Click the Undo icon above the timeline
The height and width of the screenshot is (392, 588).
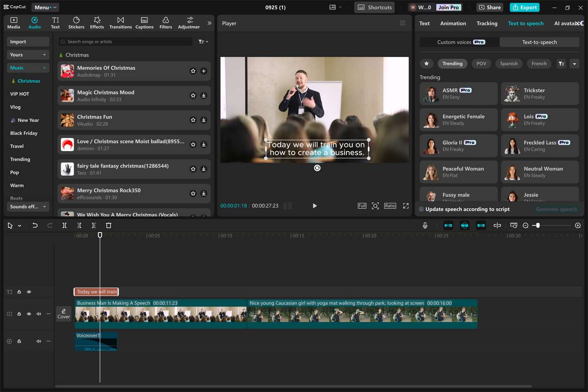coord(35,225)
